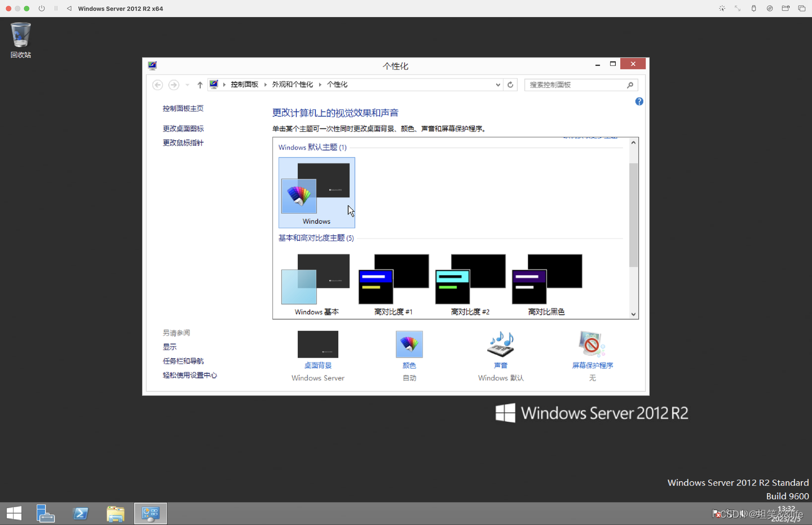Viewport: 812px width, 525px height.
Task: Click the VM windows overview icon
Action: click(801, 8)
